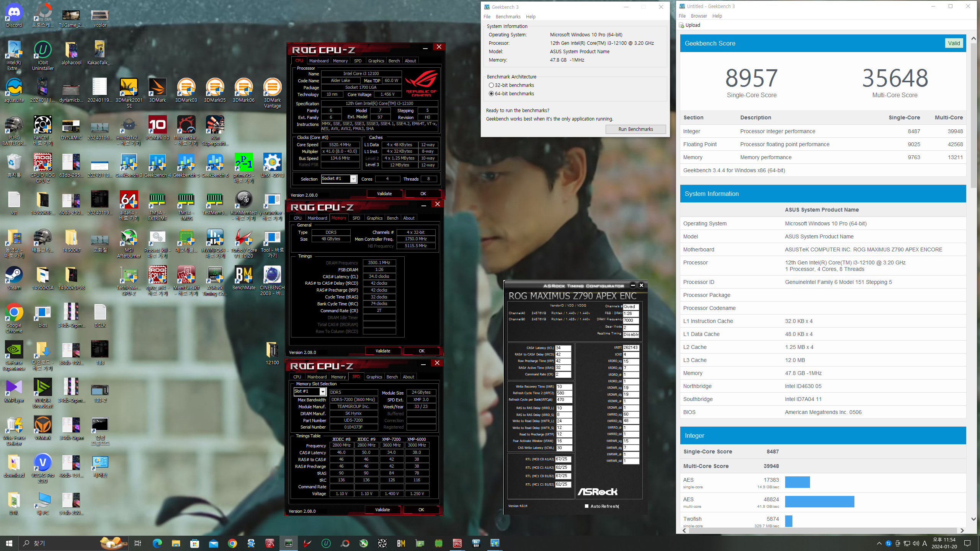
Task: Open the CINEBENCH 2003 desktop shortcut
Action: coord(272,281)
